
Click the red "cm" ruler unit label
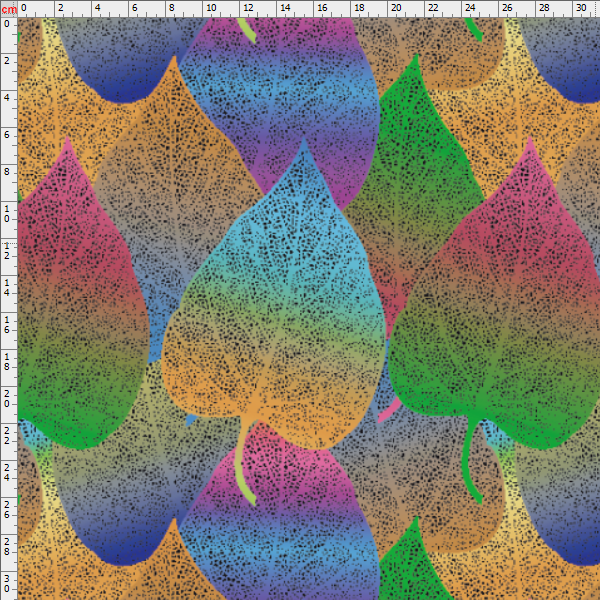(8, 9)
